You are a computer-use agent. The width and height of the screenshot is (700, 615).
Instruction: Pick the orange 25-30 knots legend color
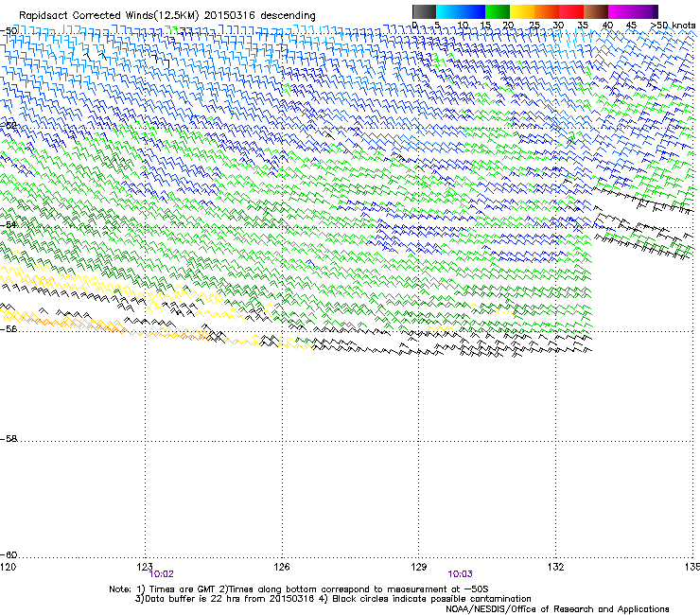point(547,11)
